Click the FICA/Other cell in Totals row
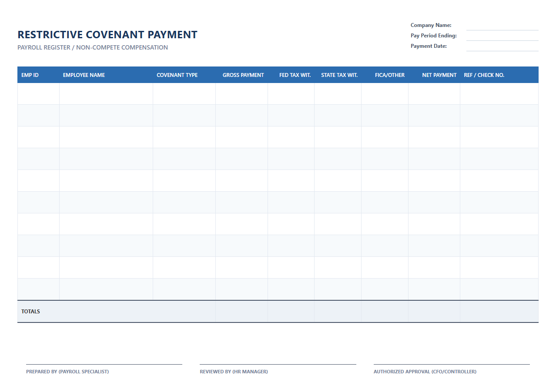This screenshot has width=556, height=392. [x=385, y=312]
